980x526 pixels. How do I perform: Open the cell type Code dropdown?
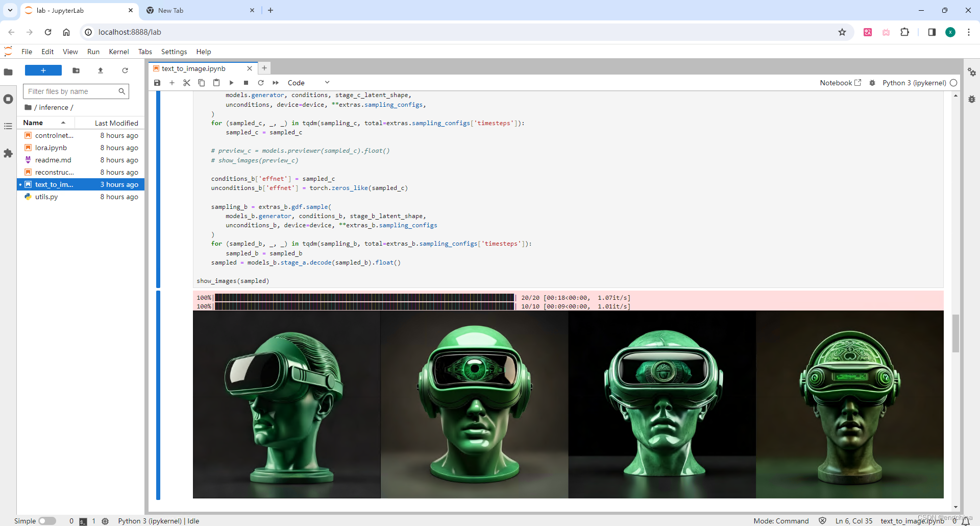(308, 83)
